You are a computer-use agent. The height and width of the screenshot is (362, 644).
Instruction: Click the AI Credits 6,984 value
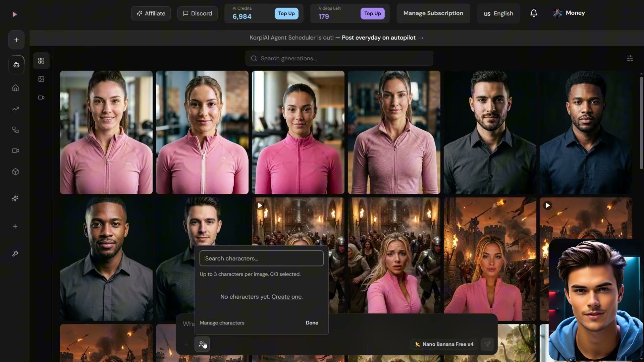[242, 16]
